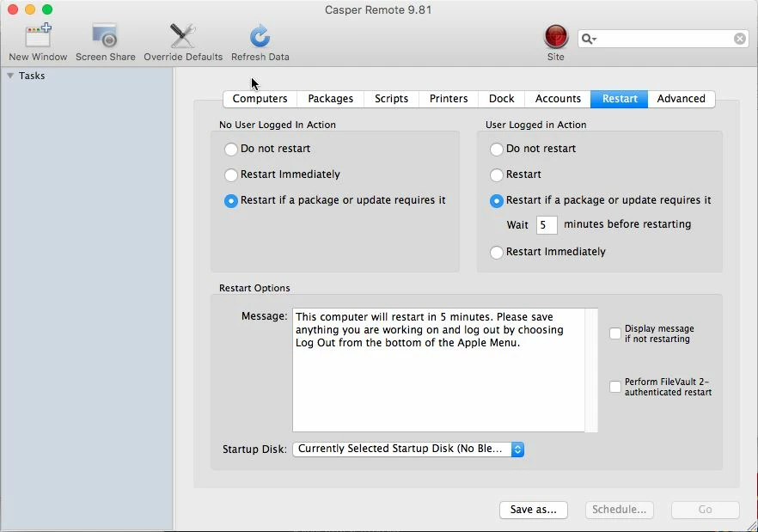This screenshot has height=532, width=758.
Task: Select the Tasks sidebar heading
Action: click(x=32, y=76)
